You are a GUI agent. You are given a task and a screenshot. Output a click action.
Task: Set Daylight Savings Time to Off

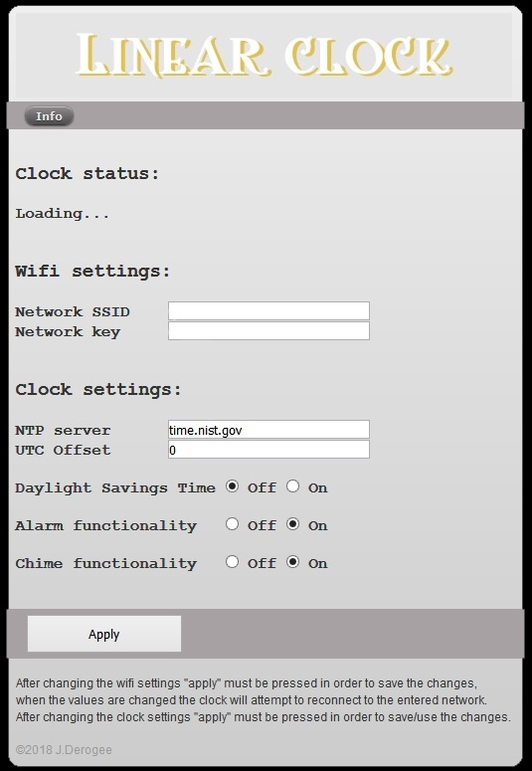(x=232, y=486)
